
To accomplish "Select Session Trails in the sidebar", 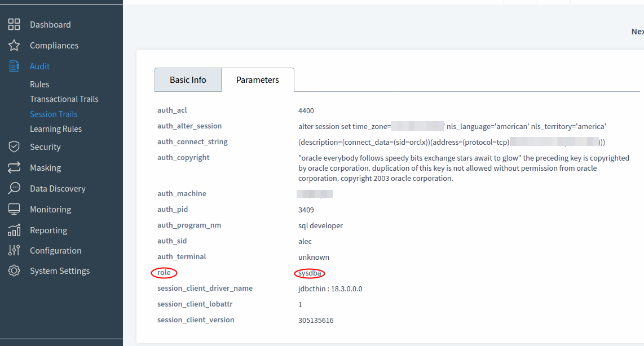I will [54, 114].
